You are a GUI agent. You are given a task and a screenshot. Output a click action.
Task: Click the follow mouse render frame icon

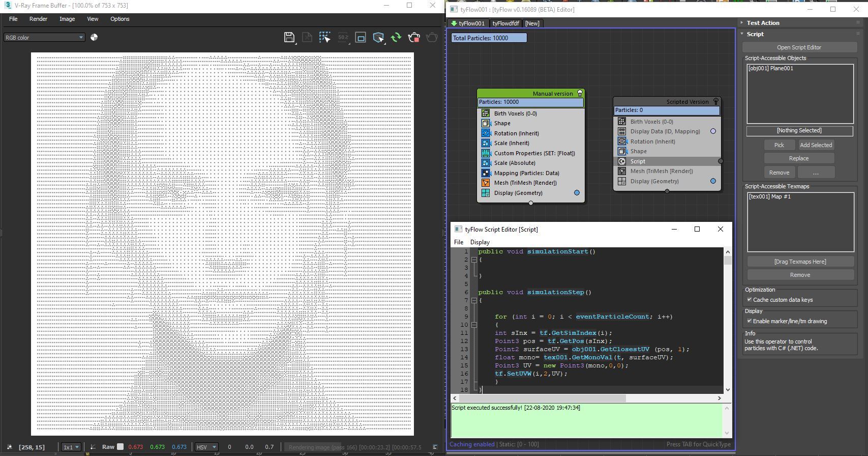pyautogui.click(x=361, y=37)
